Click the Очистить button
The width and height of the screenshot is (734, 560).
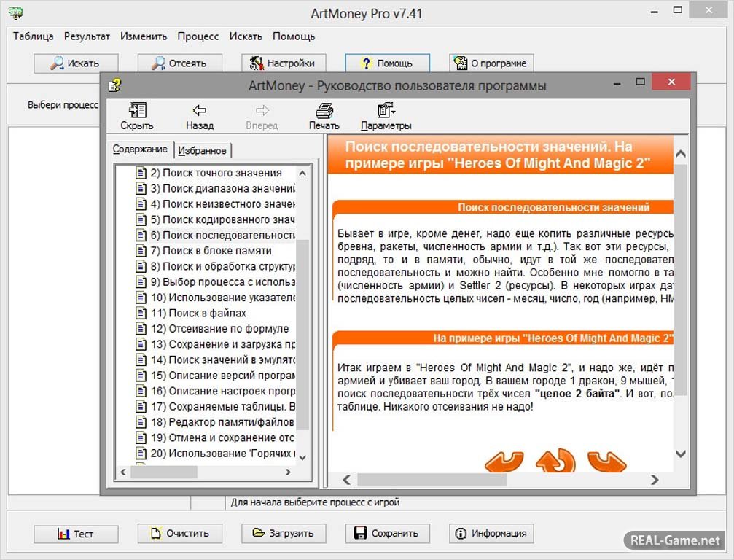tap(179, 534)
